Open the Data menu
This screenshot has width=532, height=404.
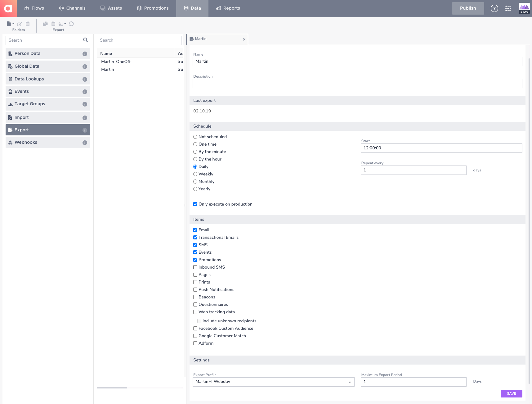coord(192,8)
